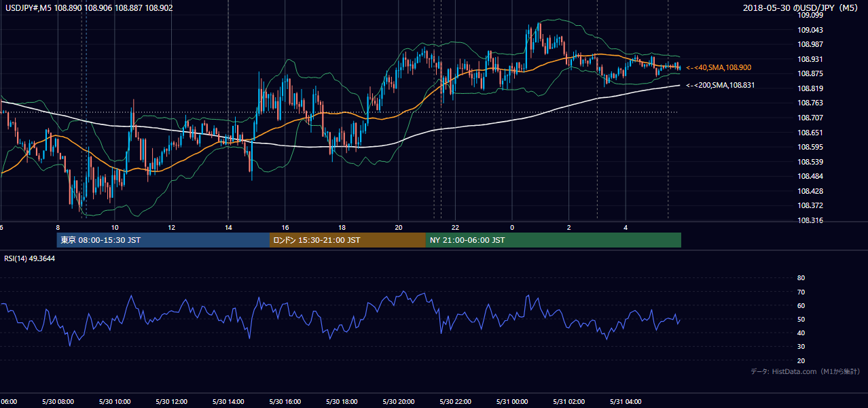868x408 pixels.
Task: Click price level 108.875 on the axis
Action: pos(810,73)
